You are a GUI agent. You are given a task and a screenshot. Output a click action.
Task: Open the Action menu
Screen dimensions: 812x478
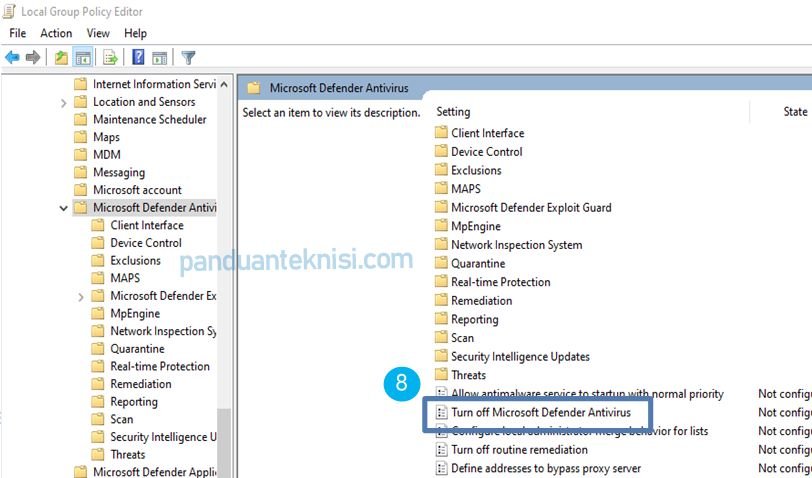56,33
